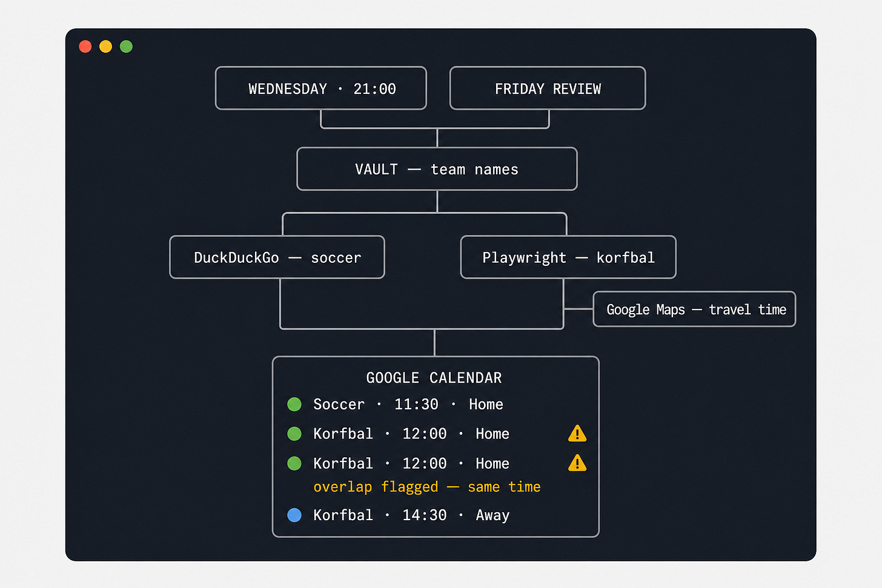The height and width of the screenshot is (588, 882).
Task: Click the green dot just above the overlap flagged text
Action: [x=294, y=463]
